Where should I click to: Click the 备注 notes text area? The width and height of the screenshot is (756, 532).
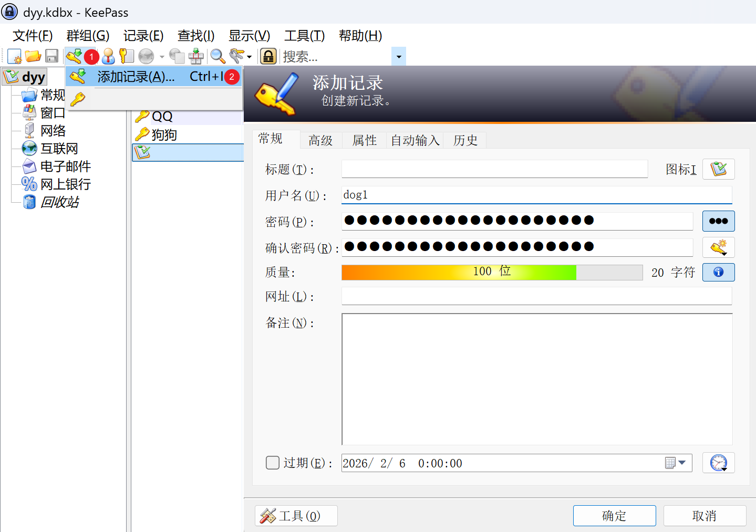tap(537, 379)
